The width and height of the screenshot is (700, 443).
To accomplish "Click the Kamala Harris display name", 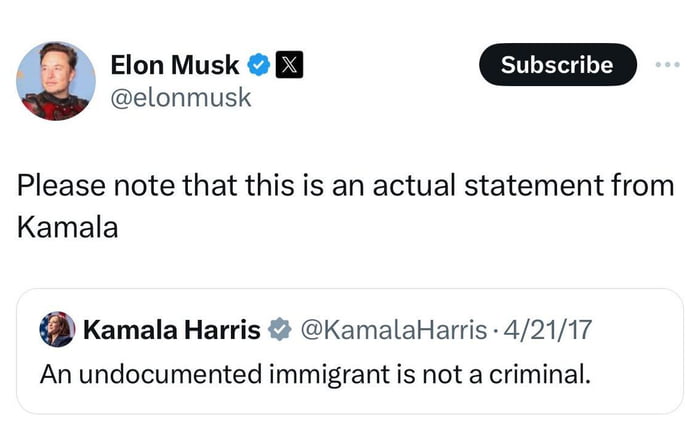I will [172, 329].
